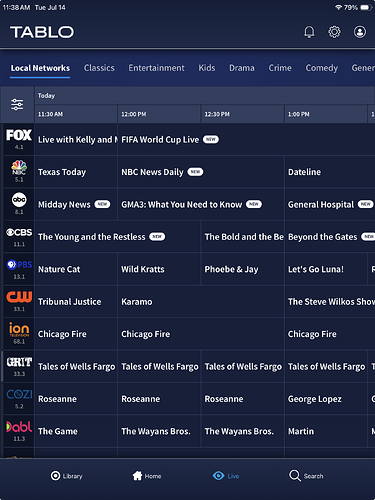Screen dimensions: 375x500
Task: Go to Library in bottom navigation
Action: 66,476
